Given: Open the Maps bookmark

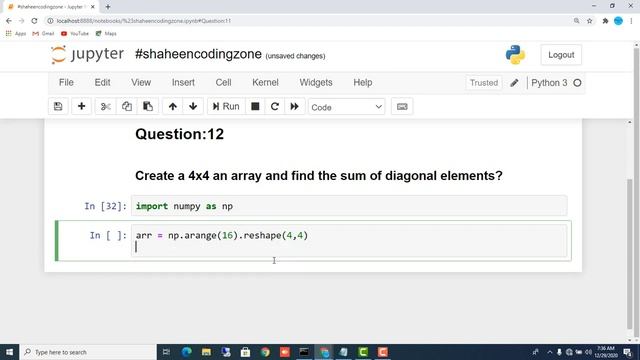Looking at the screenshot, I should pos(106,33).
